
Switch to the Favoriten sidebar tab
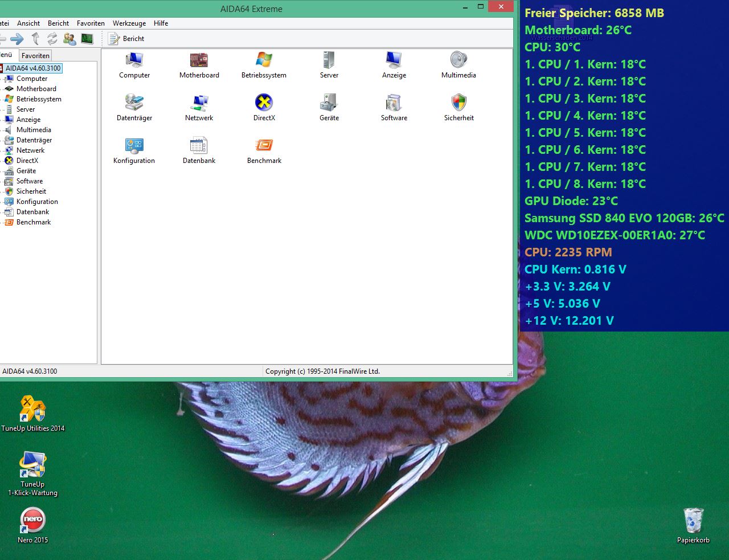(x=35, y=56)
